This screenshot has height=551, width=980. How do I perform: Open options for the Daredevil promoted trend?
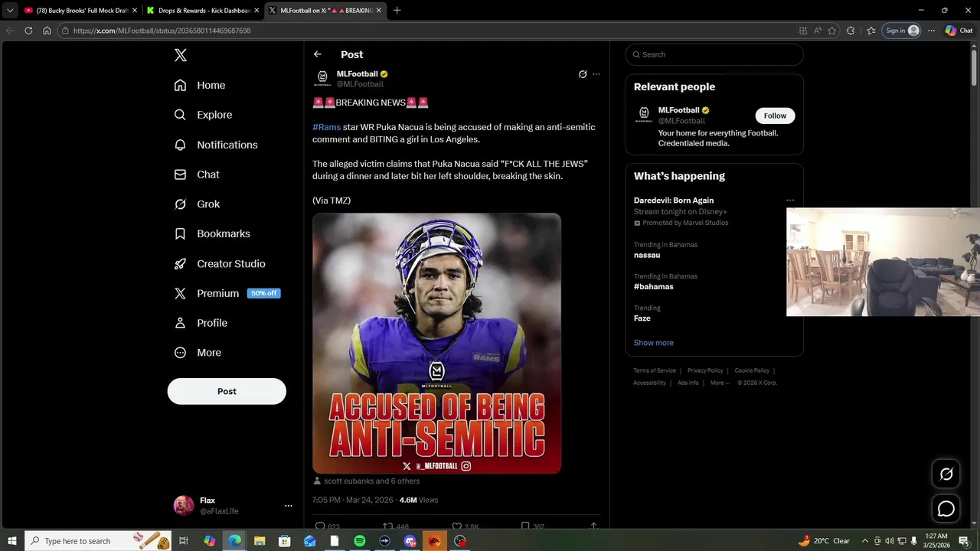pyautogui.click(x=790, y=201)
